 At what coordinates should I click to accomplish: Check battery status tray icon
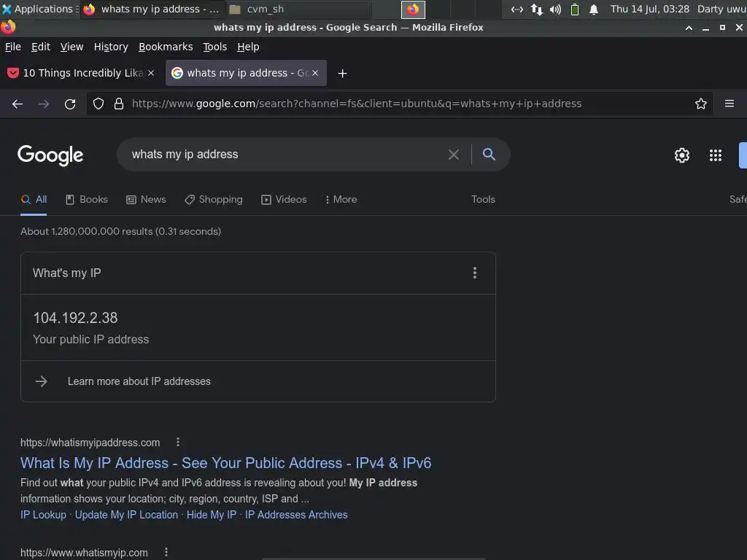point(575,9)
